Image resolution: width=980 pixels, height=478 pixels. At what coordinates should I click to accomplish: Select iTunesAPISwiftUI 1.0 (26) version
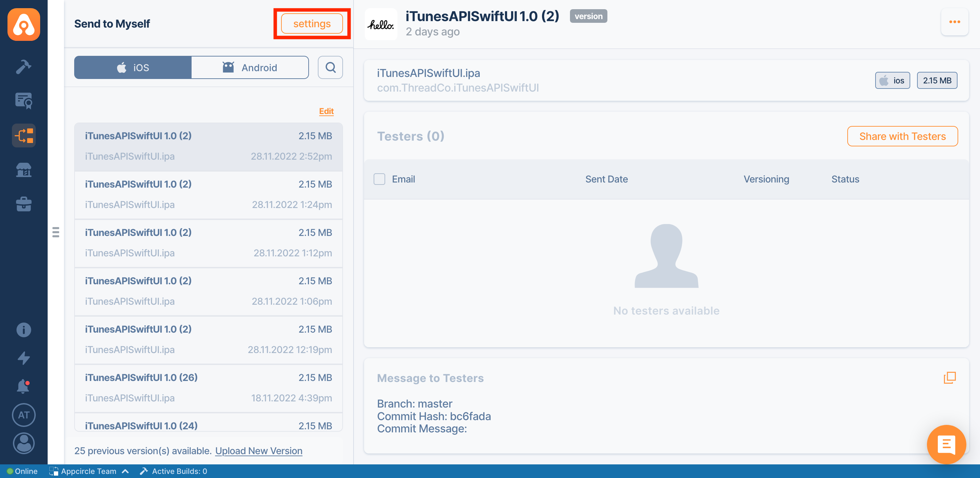coord(209,388)
